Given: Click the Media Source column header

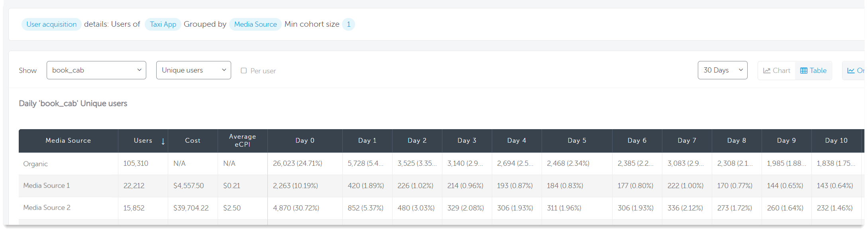Looking at the screenshot, I should pos(68,141).
